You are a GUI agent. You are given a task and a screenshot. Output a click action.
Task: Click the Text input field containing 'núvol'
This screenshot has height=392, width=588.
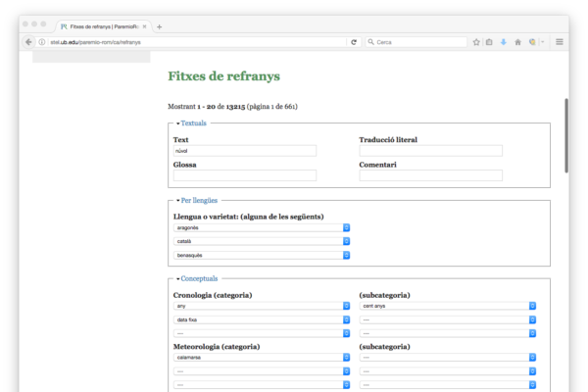(244, 151)
